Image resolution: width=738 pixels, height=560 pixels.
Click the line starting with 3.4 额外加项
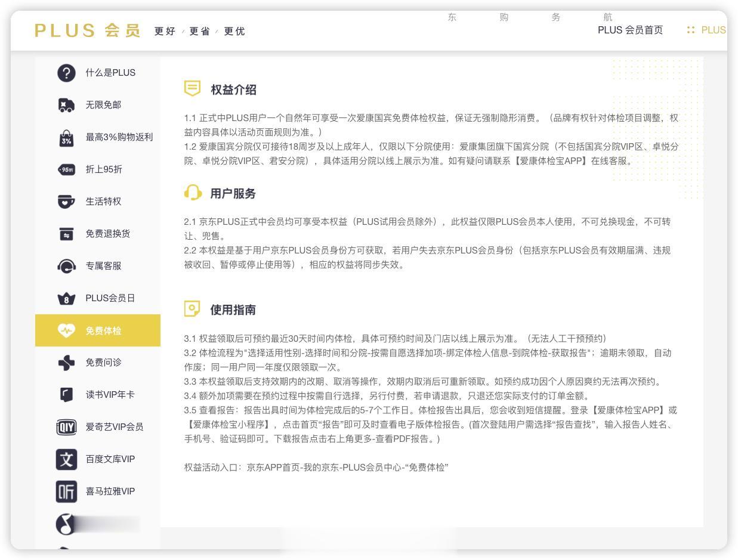(387, 395)
